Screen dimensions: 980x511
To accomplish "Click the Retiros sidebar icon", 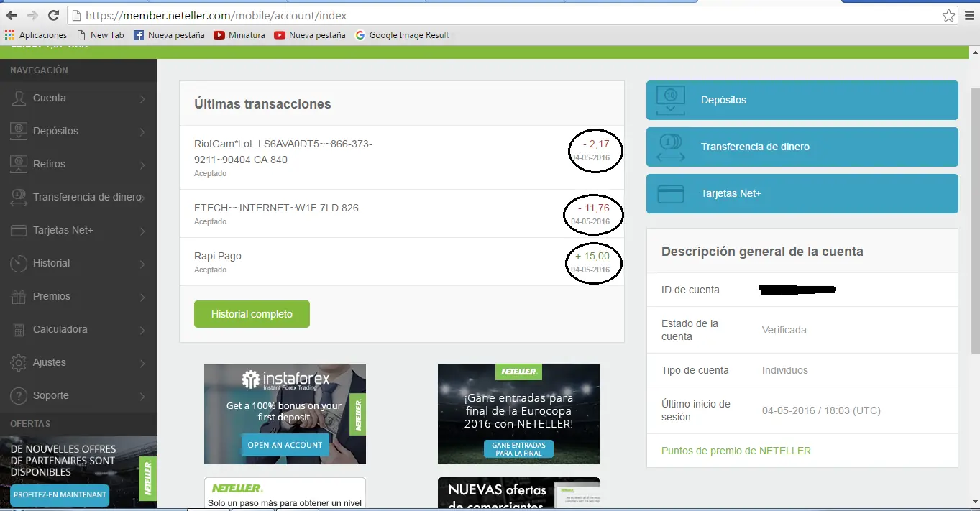I will pos(19,164).
